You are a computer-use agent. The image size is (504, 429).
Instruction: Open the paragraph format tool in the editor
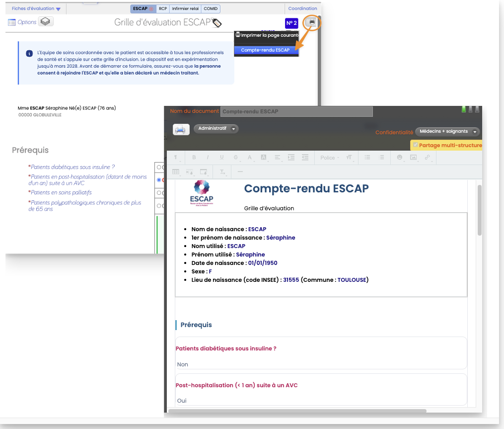coord(176,158)
